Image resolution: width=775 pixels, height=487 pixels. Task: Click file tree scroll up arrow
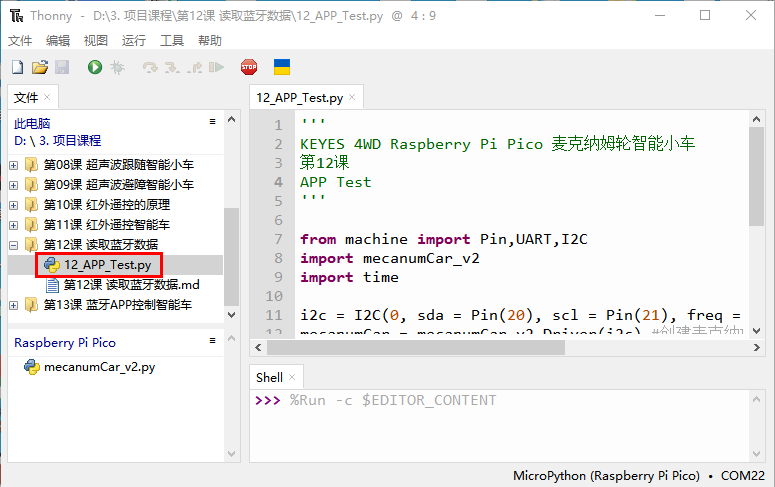coord(231,120)
